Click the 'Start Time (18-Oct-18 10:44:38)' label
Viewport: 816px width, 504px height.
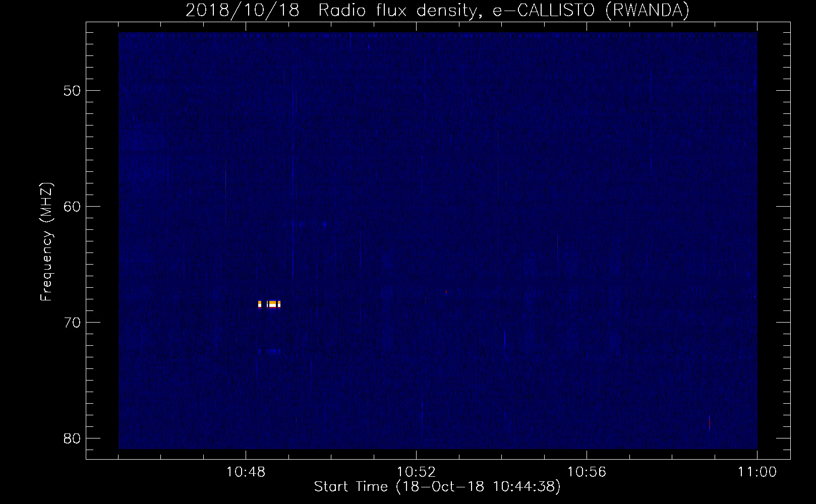(x=437, y=487)
